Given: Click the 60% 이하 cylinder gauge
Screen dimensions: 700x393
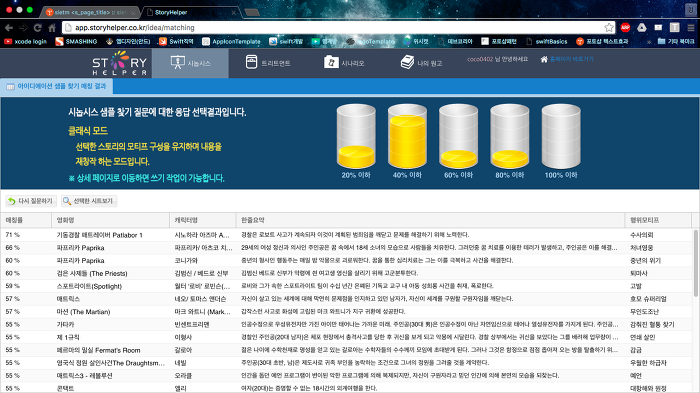Looking at the screenshot, I should [458, 136].
